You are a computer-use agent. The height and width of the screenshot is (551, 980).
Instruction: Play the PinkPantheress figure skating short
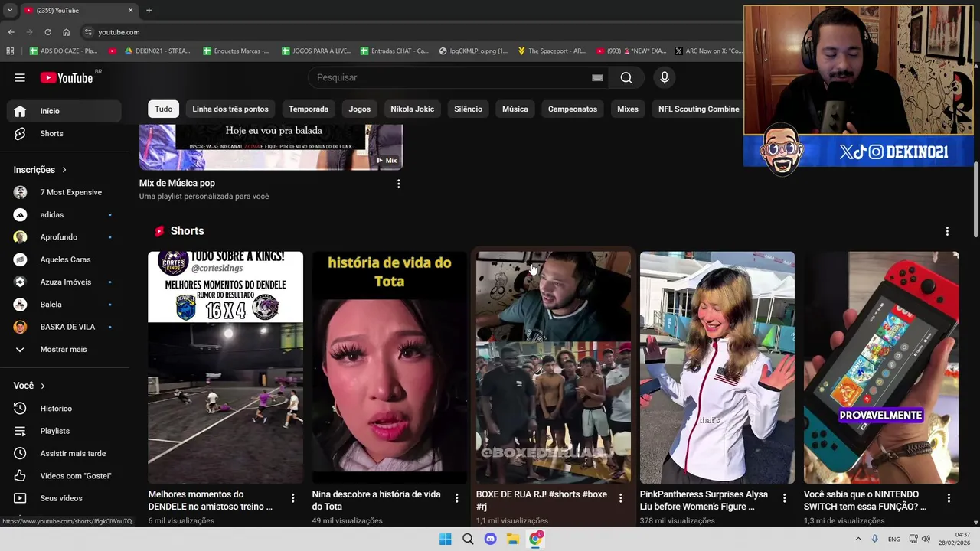click(x=717, y=367)
